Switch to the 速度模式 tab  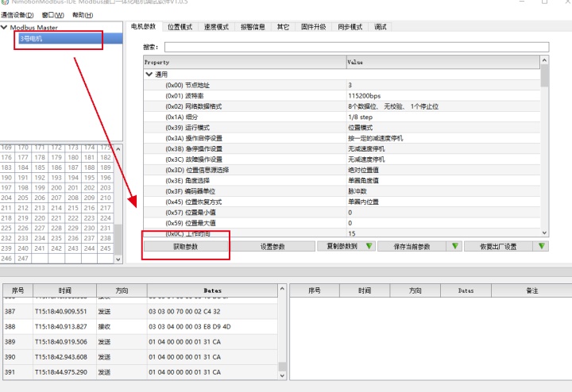[214, 27]
